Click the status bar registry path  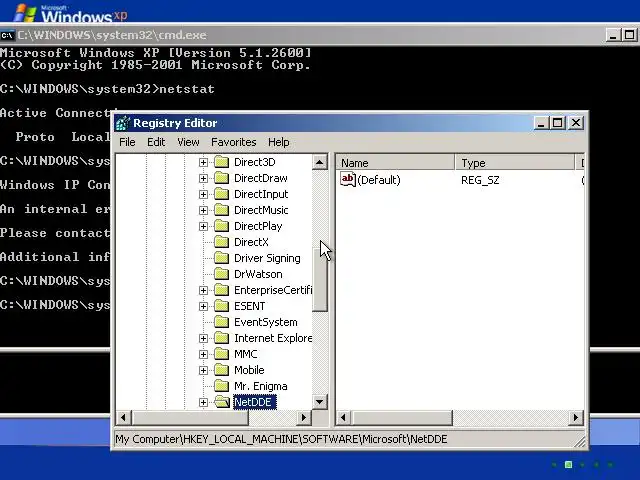coord(281,439)
